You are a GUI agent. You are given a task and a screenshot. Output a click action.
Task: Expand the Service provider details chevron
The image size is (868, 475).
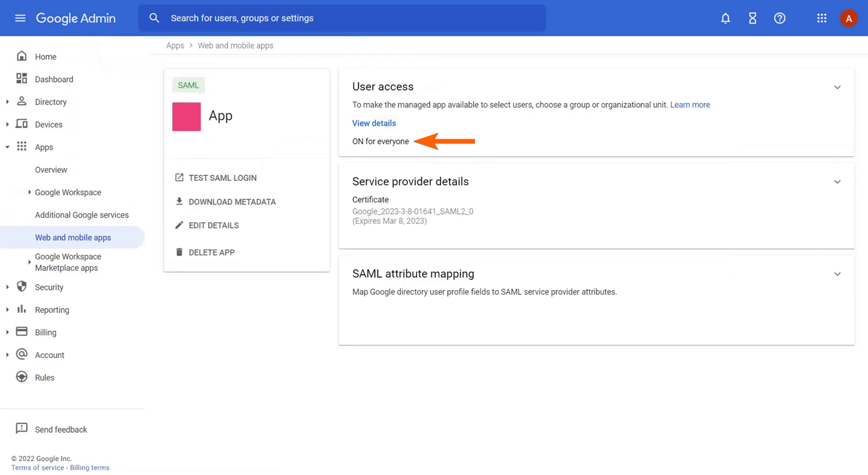pyautogui.click(x=837, y=182)
